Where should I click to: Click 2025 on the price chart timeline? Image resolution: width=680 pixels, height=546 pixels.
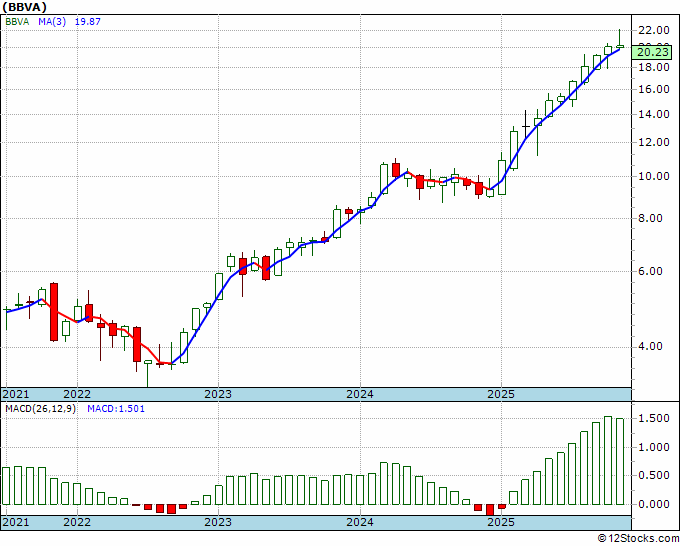(x=501, y=394)
